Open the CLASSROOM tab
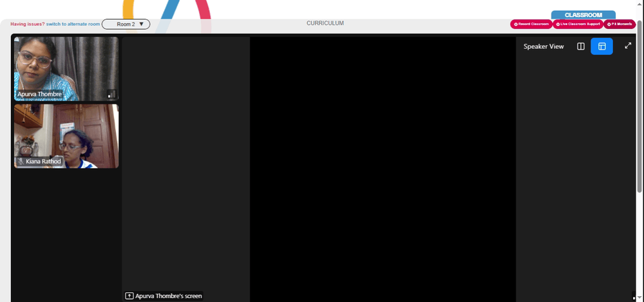The image size is (644, 302). click(583, 15)
